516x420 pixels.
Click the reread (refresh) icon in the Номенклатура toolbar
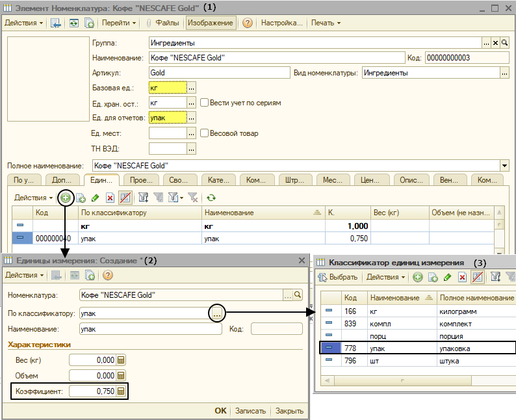pyautogui.click(x=73, y=23)
